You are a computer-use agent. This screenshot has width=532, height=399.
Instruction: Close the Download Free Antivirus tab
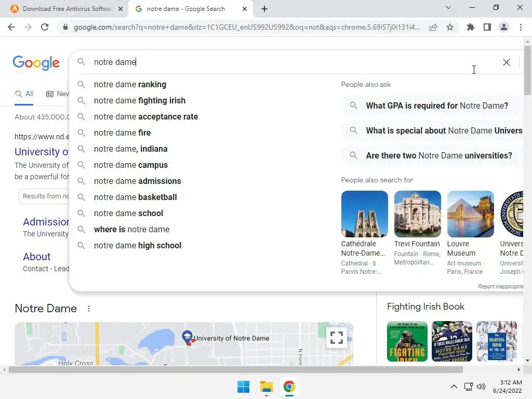(x=121, y=9)
